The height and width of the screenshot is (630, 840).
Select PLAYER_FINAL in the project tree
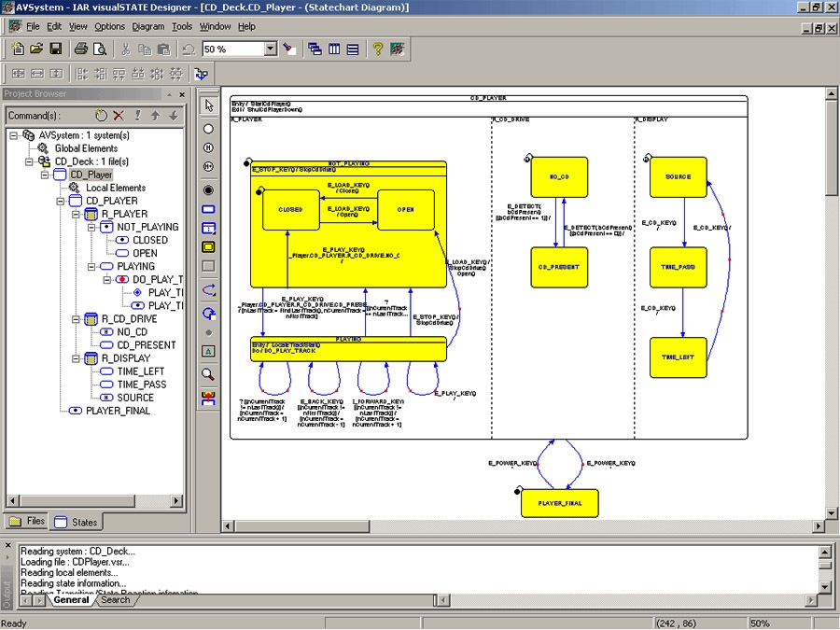tap(118, 411)
